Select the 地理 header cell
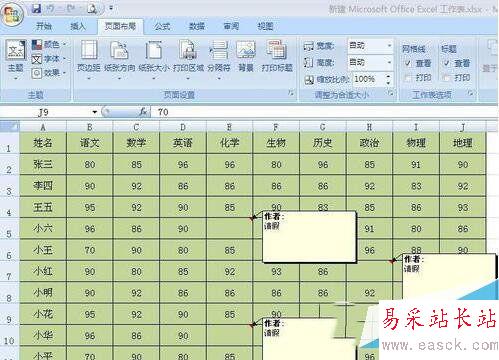Image resolution: width=499 pixels, height=360 pixels. click(463, 143)
